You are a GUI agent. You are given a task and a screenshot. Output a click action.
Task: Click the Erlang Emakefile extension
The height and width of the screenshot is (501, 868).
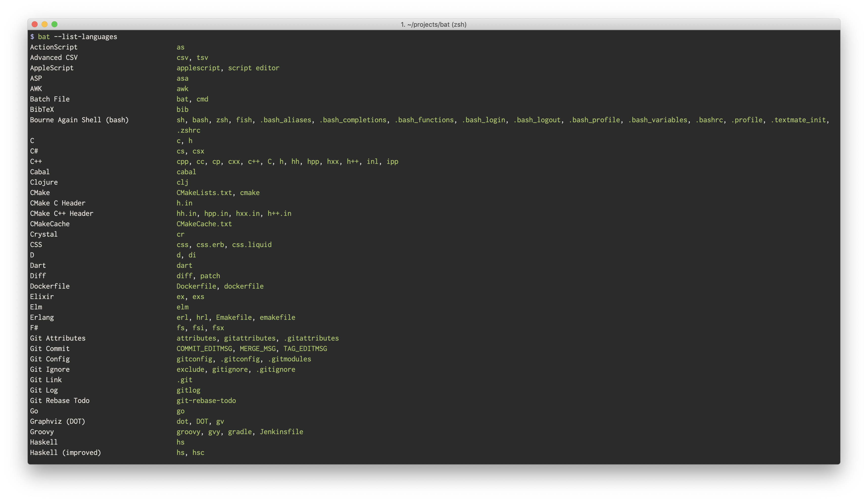(234, 317)
